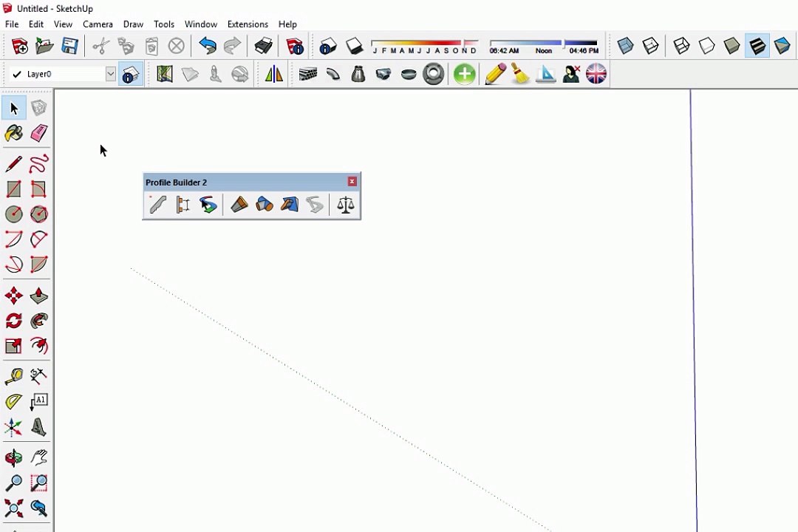Click the Redo arrow
Screen dimensions: 798x532
(233, 46)
